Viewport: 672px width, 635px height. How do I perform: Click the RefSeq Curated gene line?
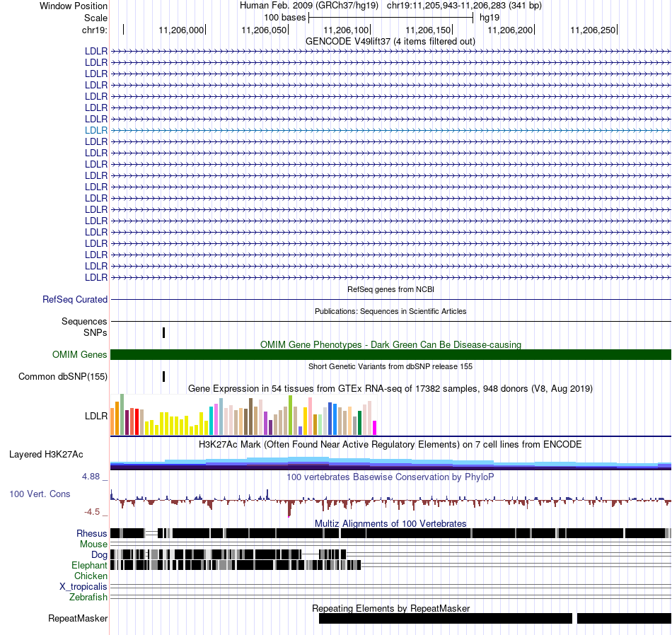[x=390, y=300]
